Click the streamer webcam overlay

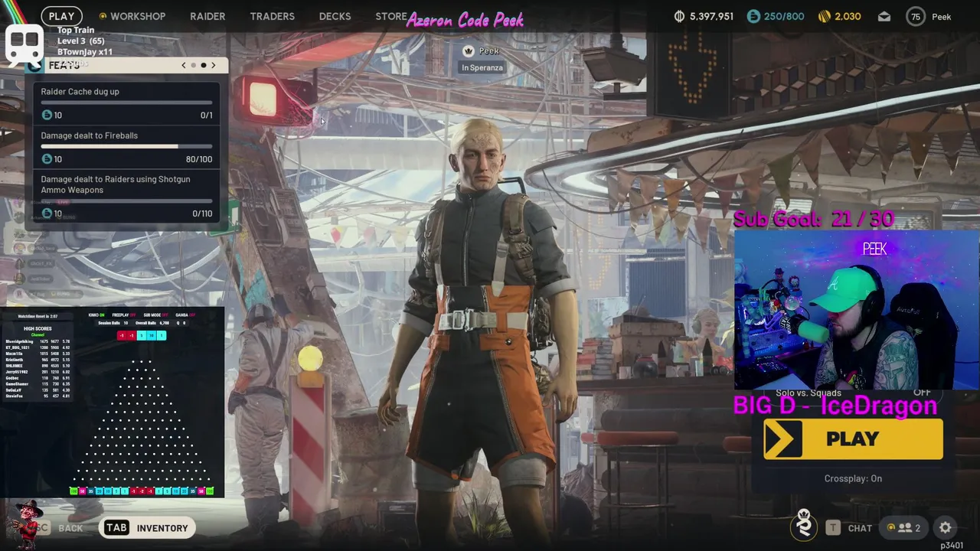click(x=857, y=310)
